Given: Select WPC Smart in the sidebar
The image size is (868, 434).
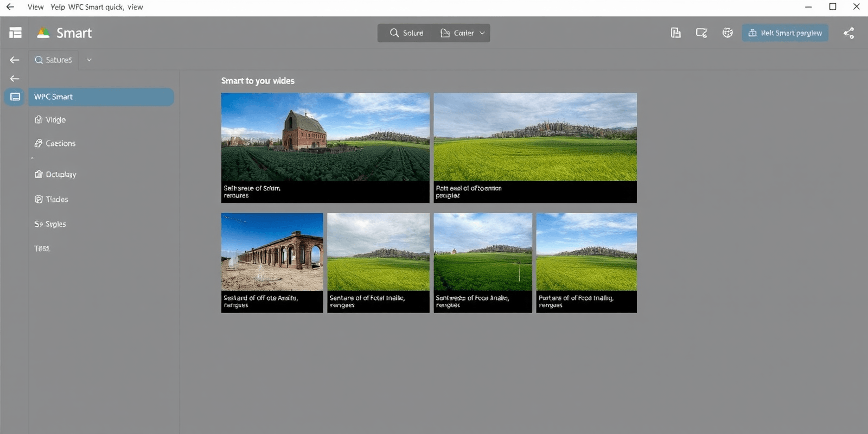Looking at the screenshot, I should click(101, 97).
